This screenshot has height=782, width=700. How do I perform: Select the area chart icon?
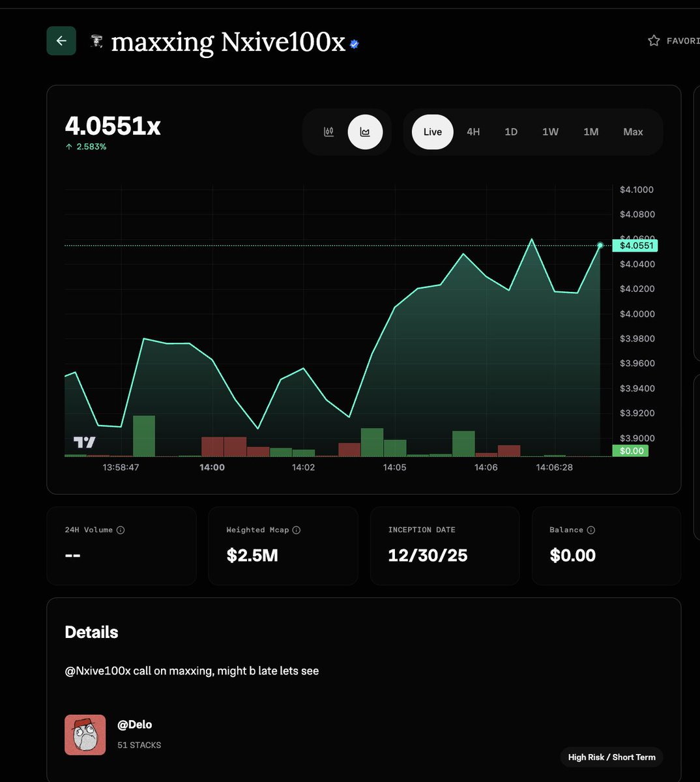pyautogui.click(x=365, y=132)
